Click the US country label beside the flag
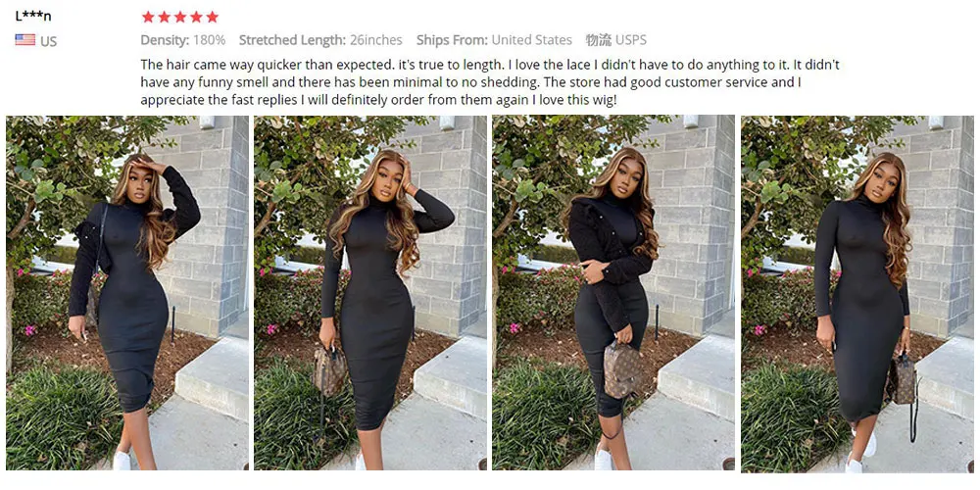 pyautogui.click(x=49, y=41)
